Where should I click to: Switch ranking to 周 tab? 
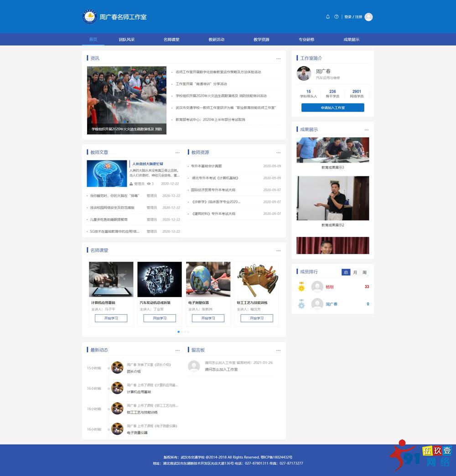pyautogui.click(x=364, y=272)
